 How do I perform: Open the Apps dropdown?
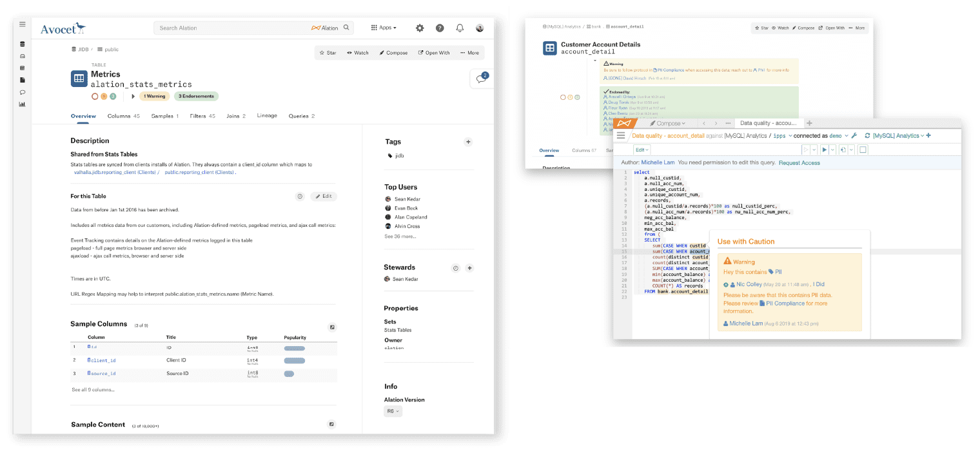(384, 28)
